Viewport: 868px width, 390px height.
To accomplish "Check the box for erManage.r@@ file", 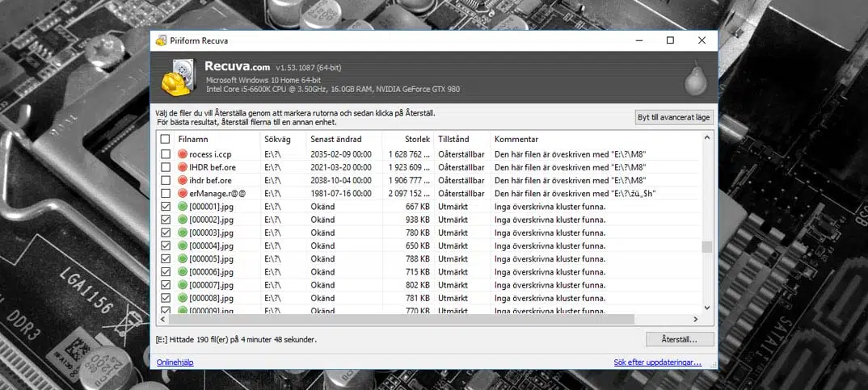I will click(166, 194).
